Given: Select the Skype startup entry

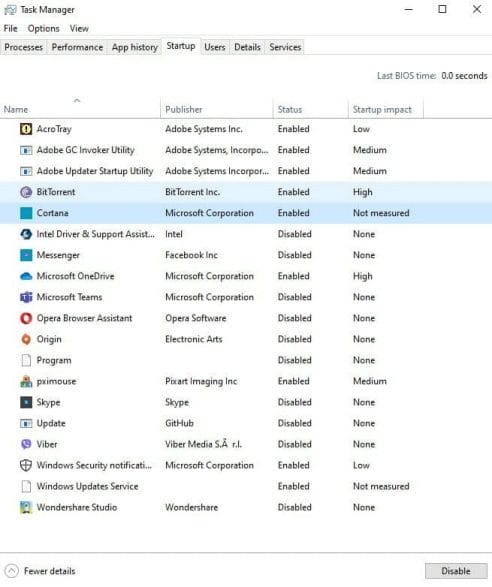Looking at the screenshot, I should coord(246,402).
